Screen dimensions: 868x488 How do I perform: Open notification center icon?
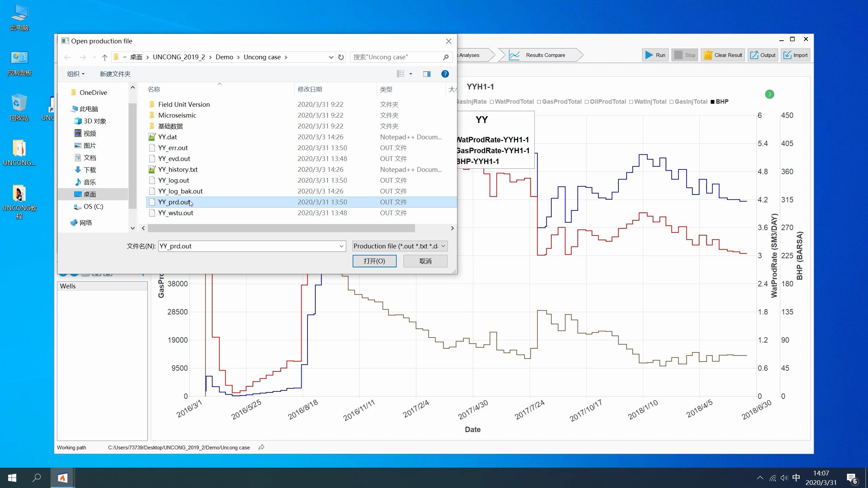(852, 479)
